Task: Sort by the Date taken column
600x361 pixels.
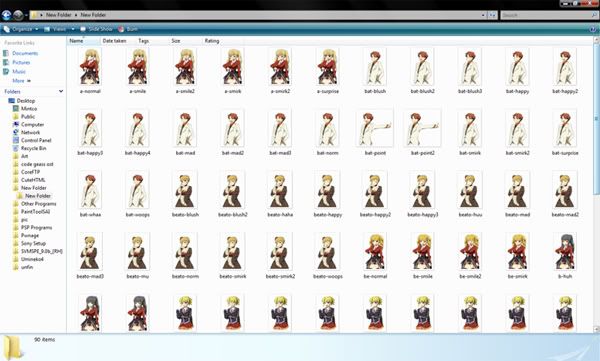Action: point(114,41)
